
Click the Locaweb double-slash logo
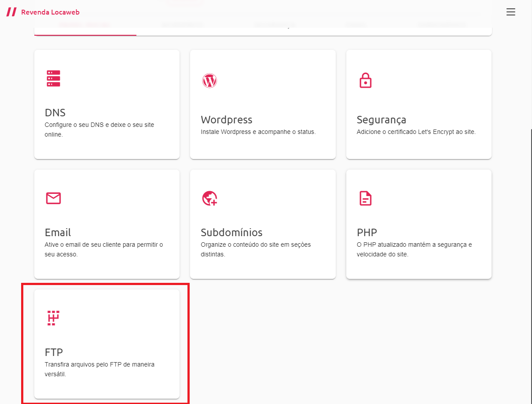(11, 12)
